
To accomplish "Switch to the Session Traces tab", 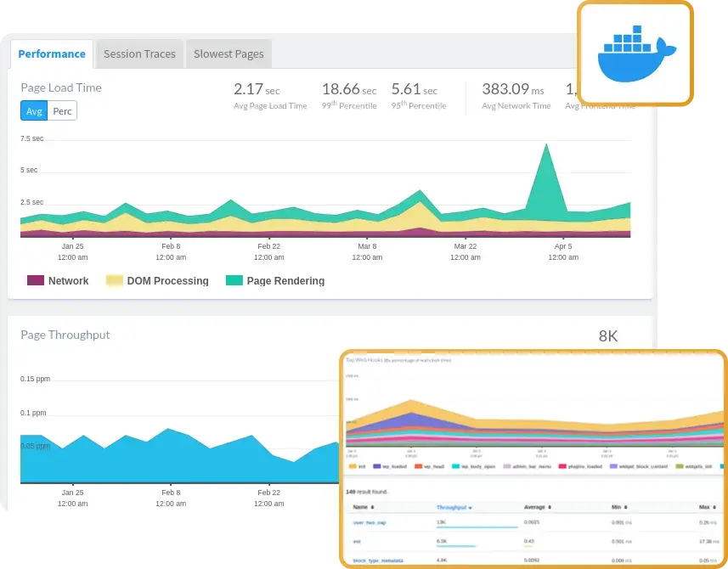I will pyautogui.click(x=139, y=54).
